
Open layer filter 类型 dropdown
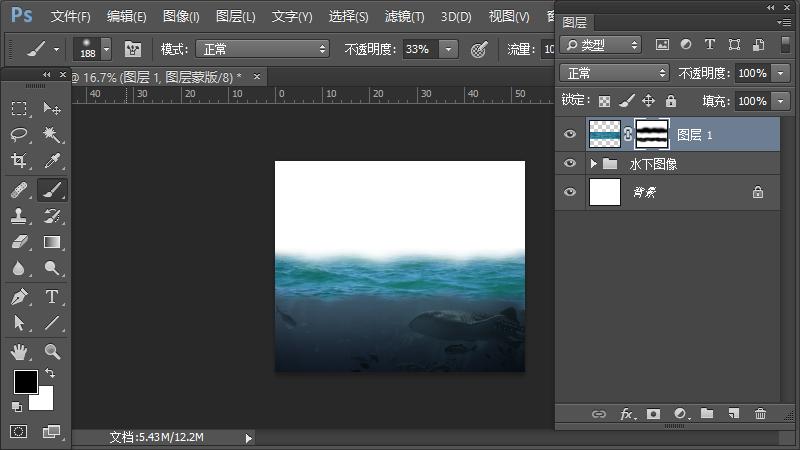coord(600,45)
